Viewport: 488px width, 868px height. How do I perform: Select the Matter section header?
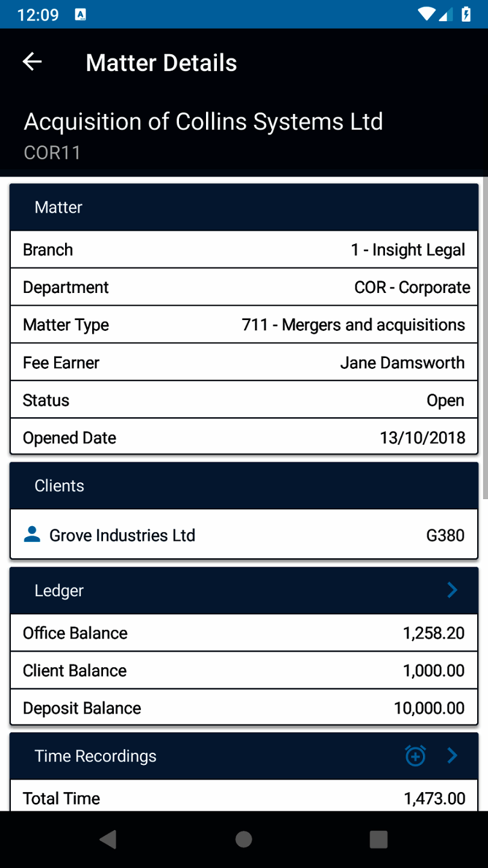pyautogui.click(x=243, y=207)
